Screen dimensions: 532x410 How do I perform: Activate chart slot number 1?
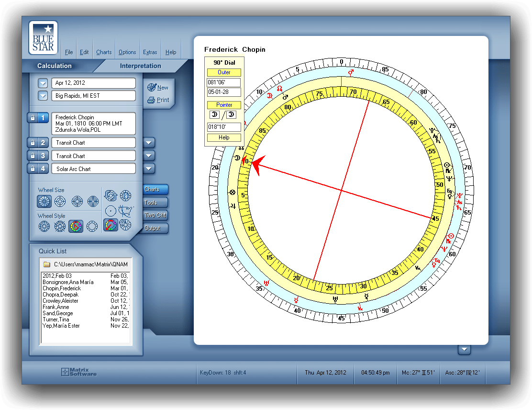(43, 118)
